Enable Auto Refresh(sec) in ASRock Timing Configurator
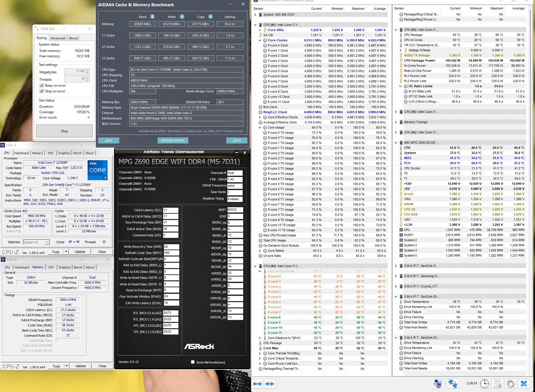Viewport: 535px width, 392px height. coord(193,362)
